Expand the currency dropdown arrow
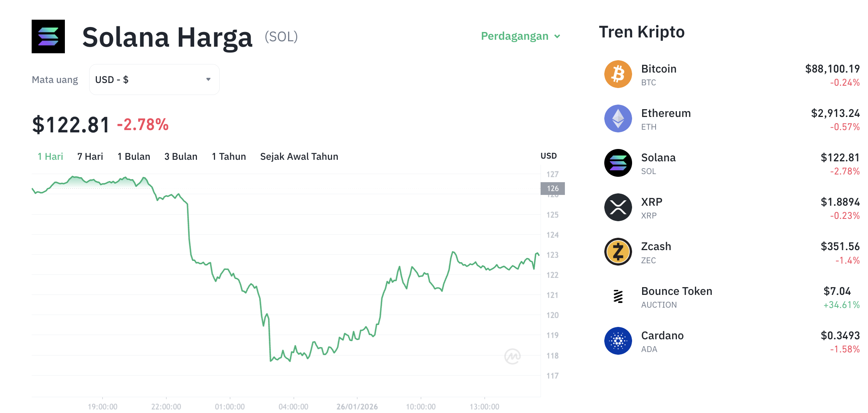This screenshot has height=413, width=868. [208, 79]
